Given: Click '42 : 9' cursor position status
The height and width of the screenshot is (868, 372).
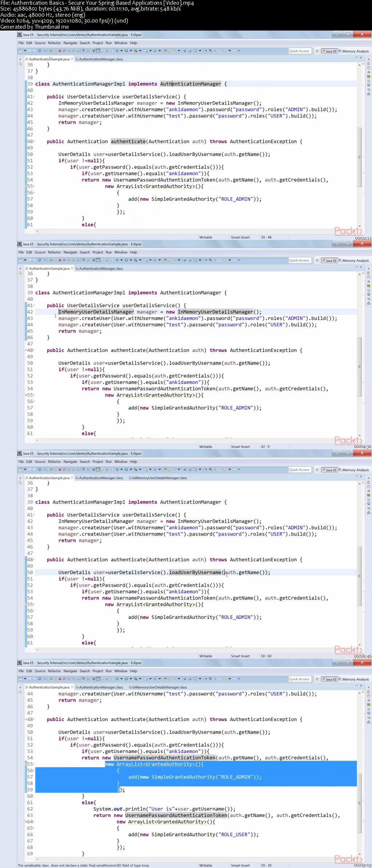Looking at the screenshot, I should [x=265, y=447].
